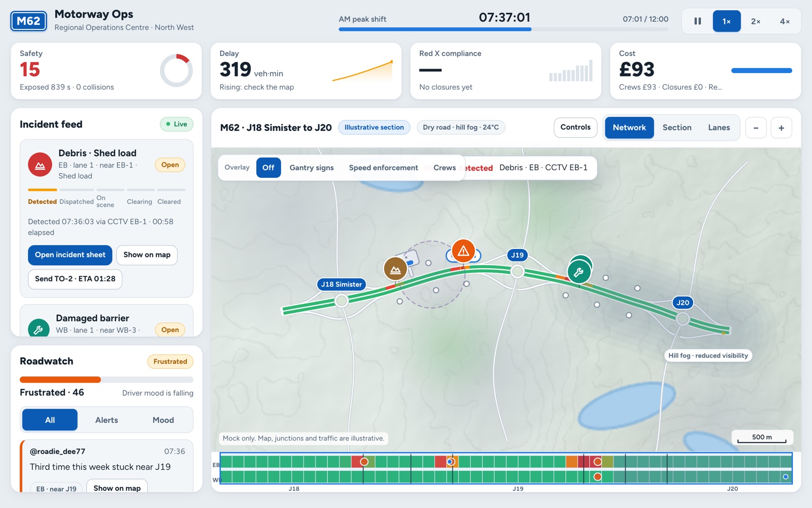
Task: Zoom out the map with minus
Action: 756,128
